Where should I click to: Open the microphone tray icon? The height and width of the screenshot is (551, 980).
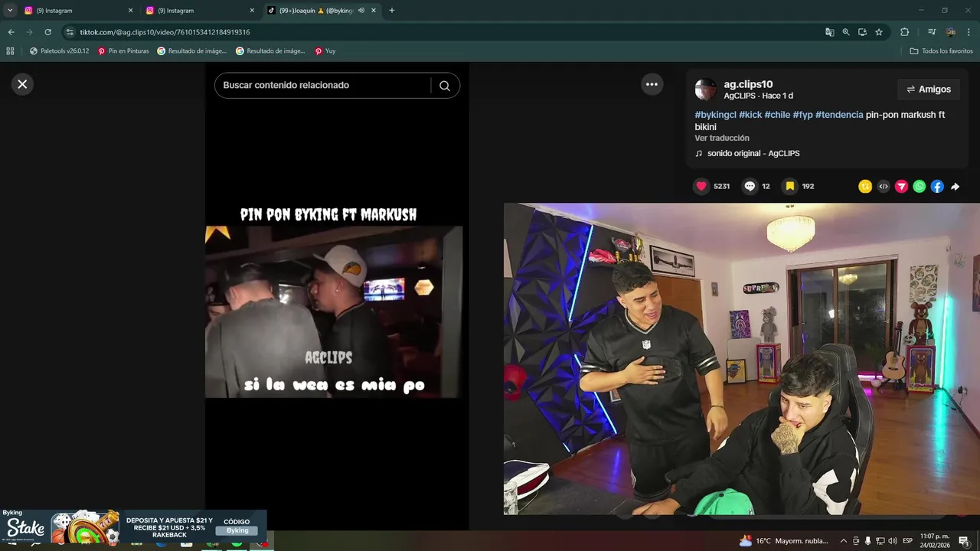coord(867,541)
